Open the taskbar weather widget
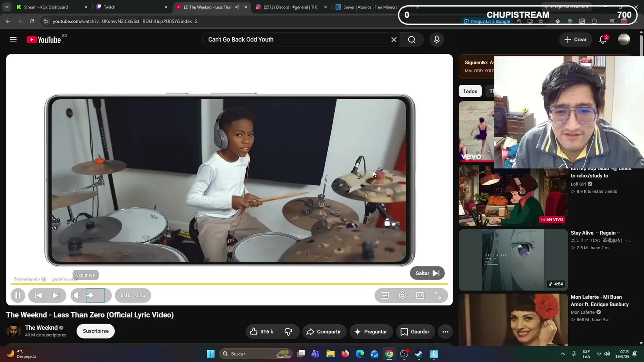Screen dimensions: 644x362 [21, 354]
